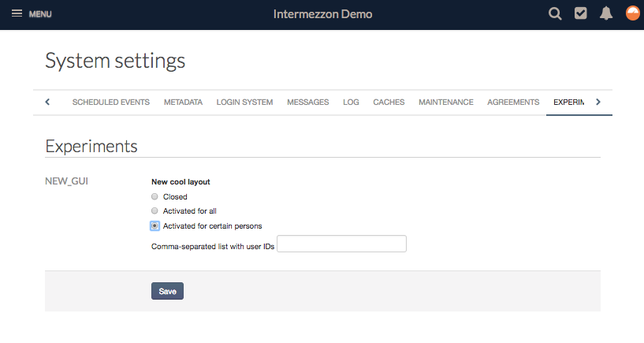644x343 pixels.
Task: Open the Agreements tab
Action: (513, 103)
